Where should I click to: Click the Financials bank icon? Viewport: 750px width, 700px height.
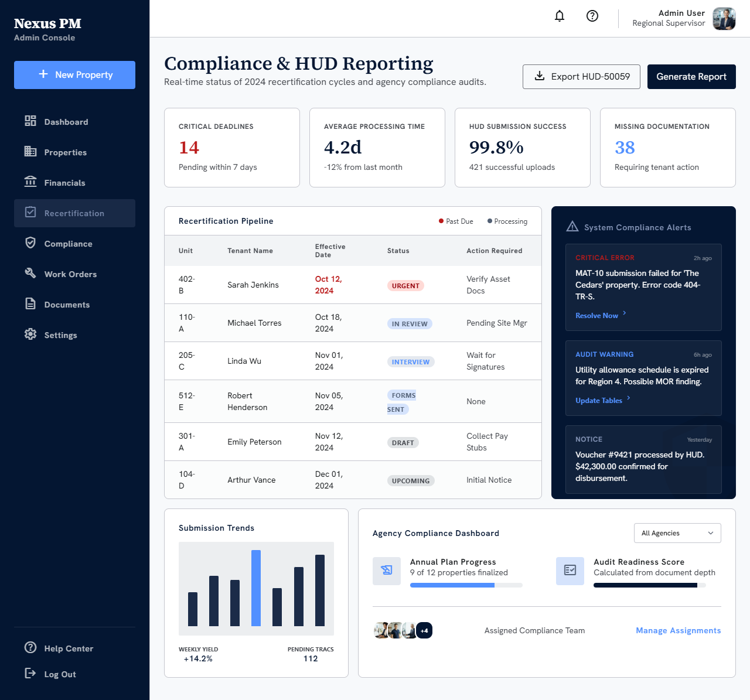(x=30, y=182)
